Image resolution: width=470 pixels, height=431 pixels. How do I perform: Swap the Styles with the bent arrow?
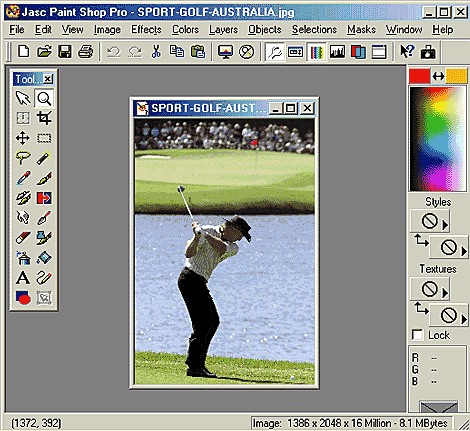coord(421,240)
